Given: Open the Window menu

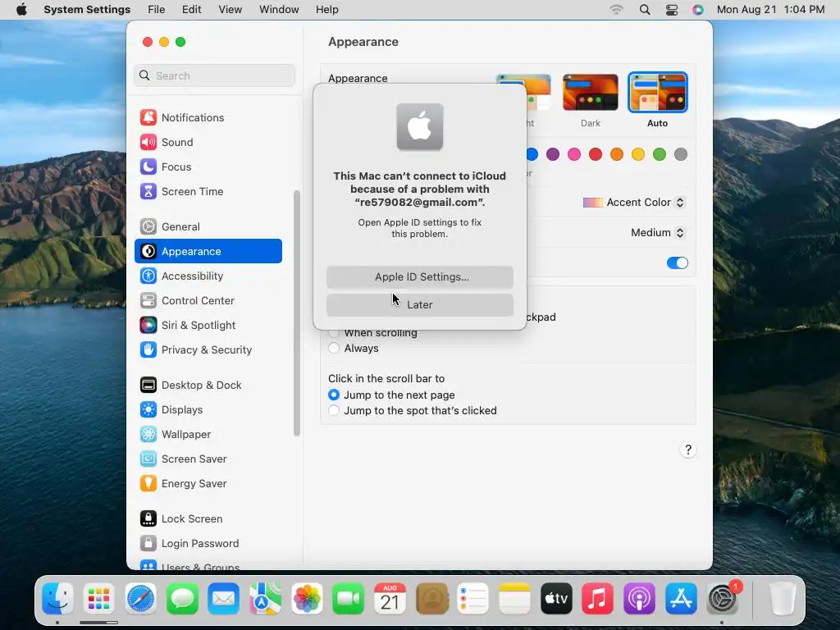Looking at the screenshot, I should pyautogui.click(x=279, y=10).
